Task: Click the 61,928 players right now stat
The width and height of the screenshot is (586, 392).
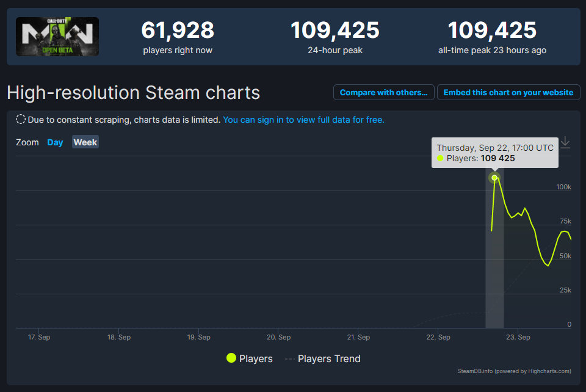Action: pos(178,37)
